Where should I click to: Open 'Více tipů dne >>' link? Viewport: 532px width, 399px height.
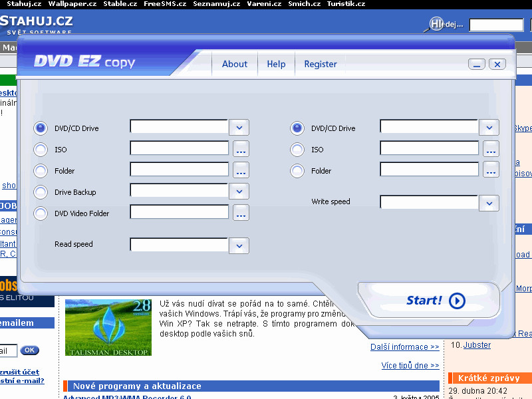point(410,365)
